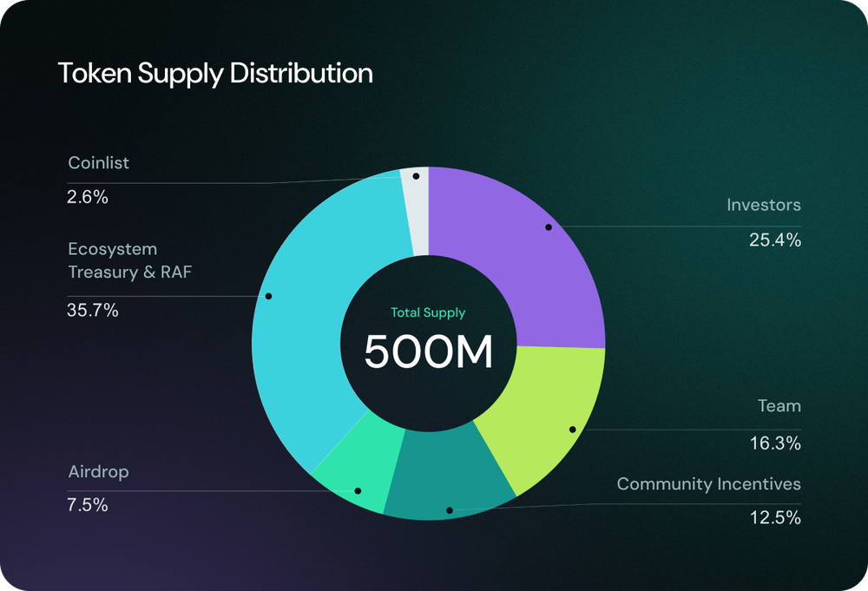Select the 35.7% percentage text
The image size is (868, 591).
(92, 308)
